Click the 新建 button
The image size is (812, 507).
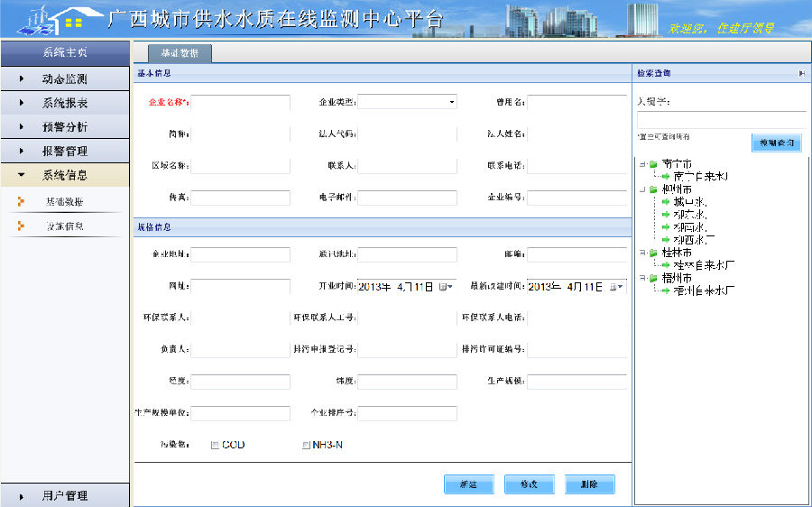pos(468,484)
